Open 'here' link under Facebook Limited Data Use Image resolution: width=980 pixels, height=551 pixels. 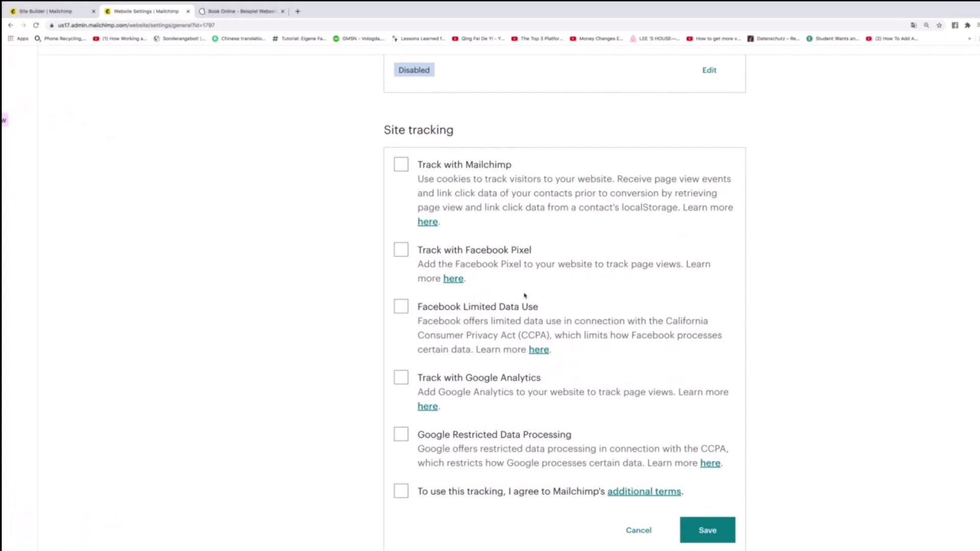[x=538, y=349]
